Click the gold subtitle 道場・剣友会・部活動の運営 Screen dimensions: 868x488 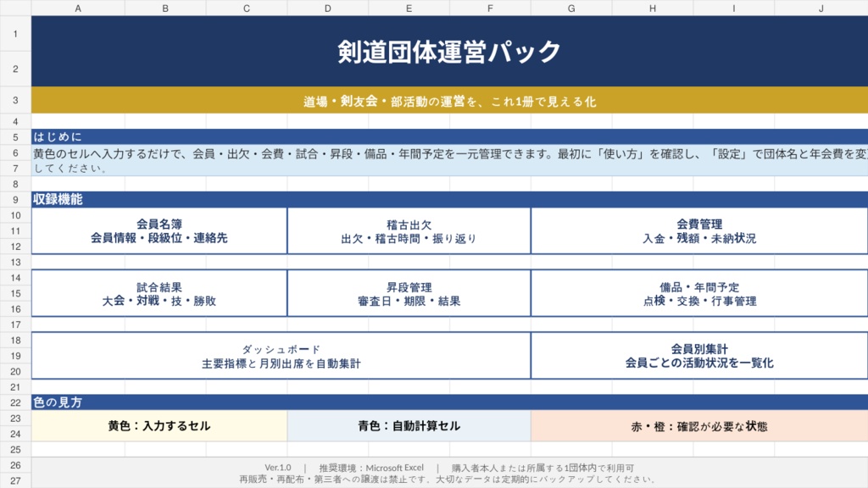449,102
